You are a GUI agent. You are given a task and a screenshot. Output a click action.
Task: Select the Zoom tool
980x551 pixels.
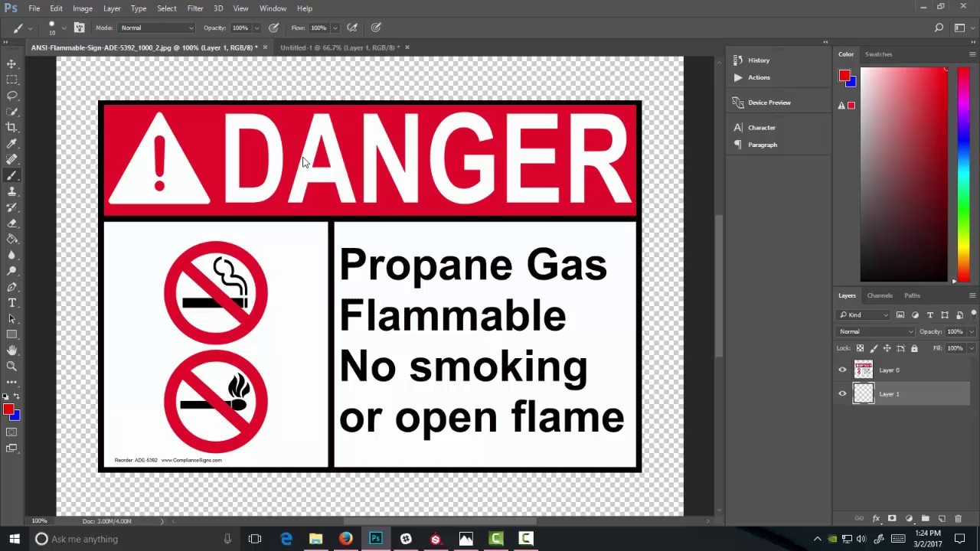pyautogui.click(x=11, y=366)
